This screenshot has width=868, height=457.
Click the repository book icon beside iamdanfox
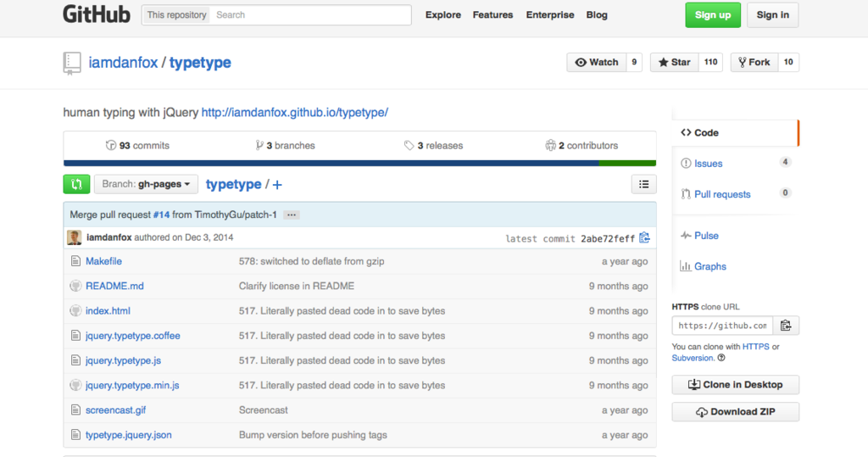pos(72,63)
